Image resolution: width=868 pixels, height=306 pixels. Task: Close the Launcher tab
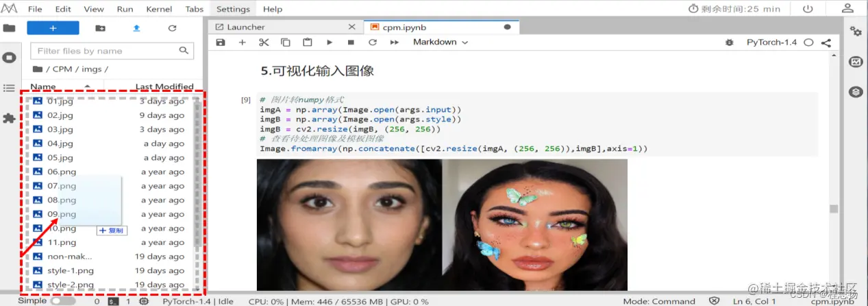[x=352, y=27]
